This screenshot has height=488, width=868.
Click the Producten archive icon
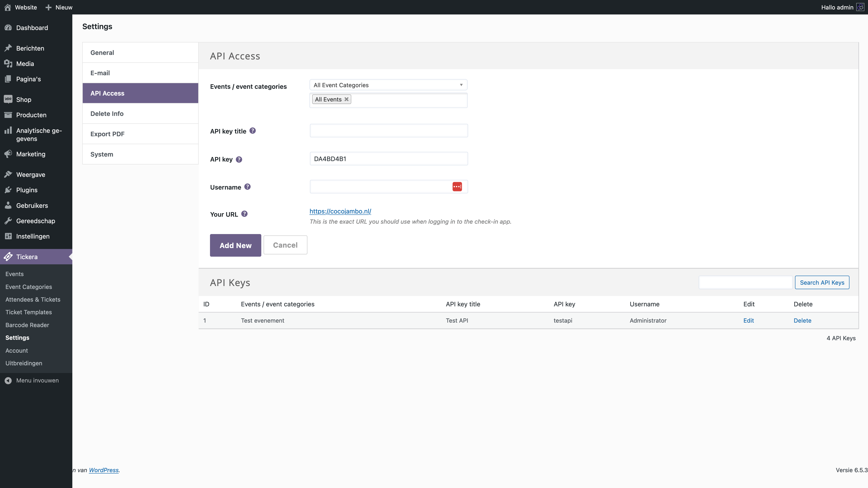pyautogui.click(x=8, y=115)
